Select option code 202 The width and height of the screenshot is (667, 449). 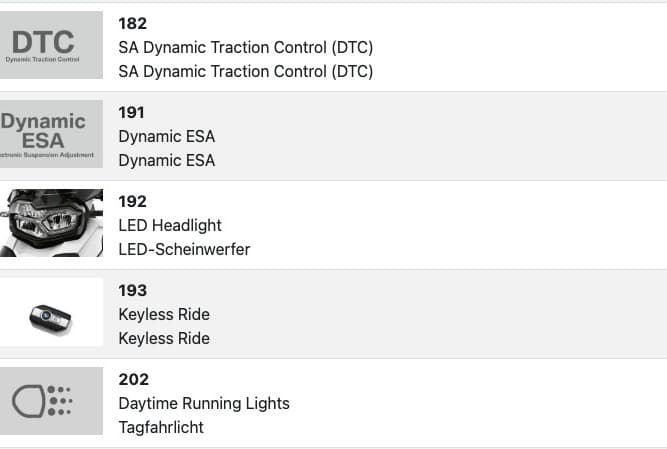click(133, 379)
